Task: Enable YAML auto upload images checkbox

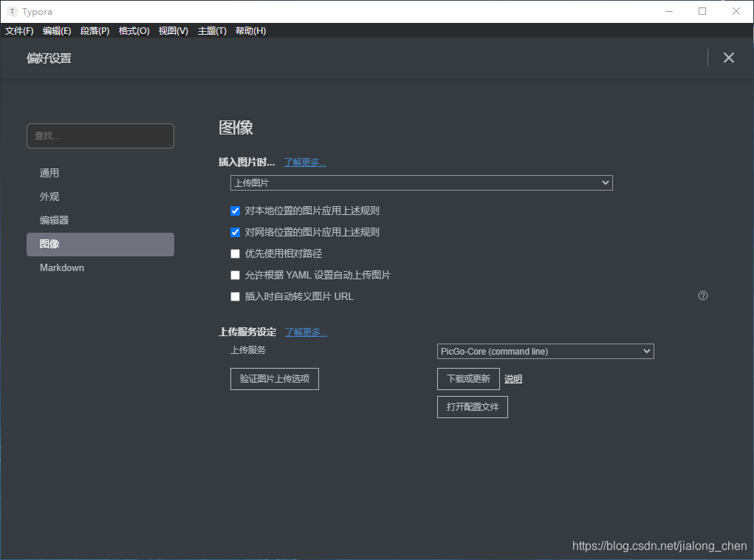Action: tap(235, 275)
